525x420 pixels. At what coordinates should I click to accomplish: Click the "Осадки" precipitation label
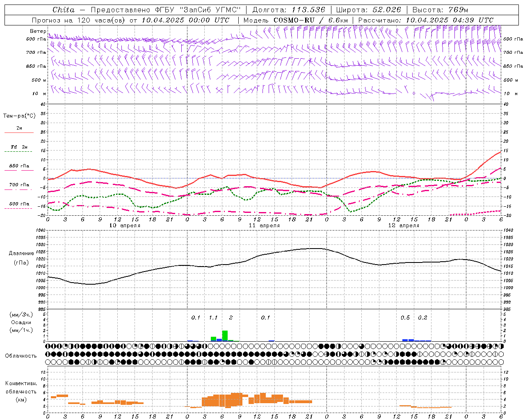21,322
